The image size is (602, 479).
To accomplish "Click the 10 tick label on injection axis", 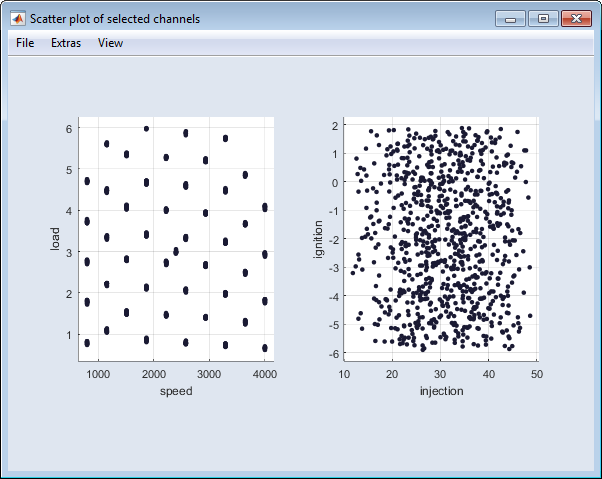I will point(345,373).
